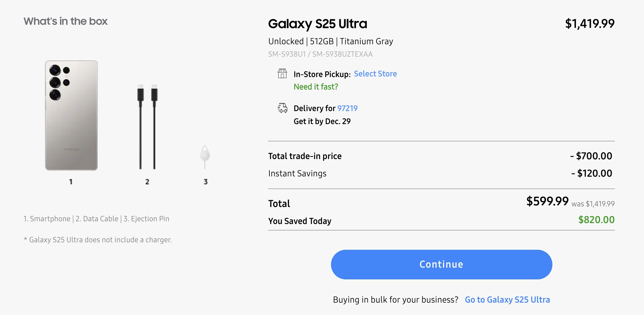Click the data cable image
This screenshot has height=315, width=644.
pyautogui.click(x=147, y=127)
